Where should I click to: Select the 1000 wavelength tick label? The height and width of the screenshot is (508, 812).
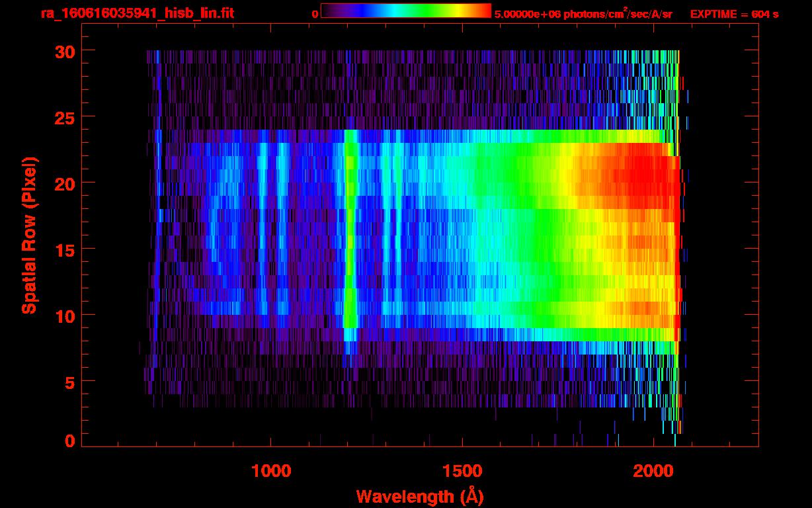click(x=271, y=471)
